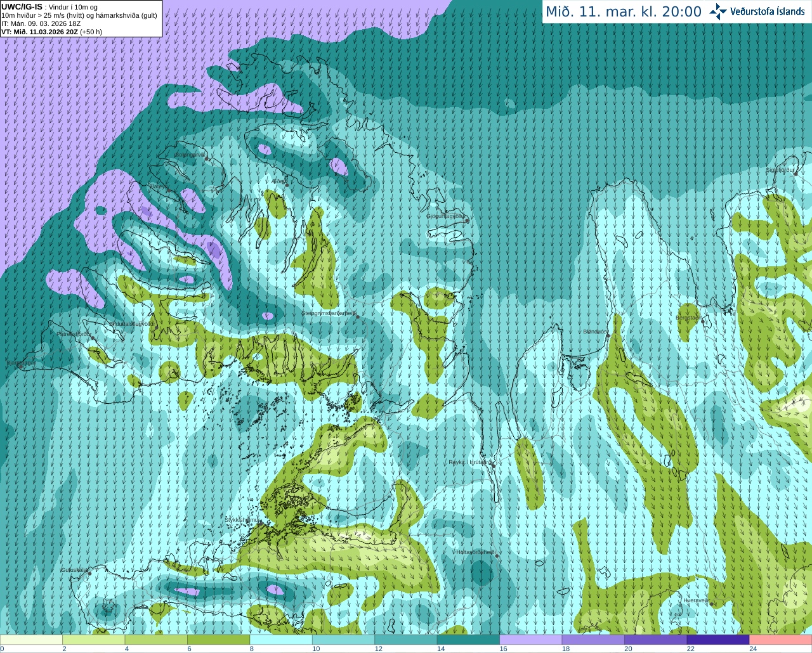Click the Veðurstofa Íslands wordmark
This screenshot has width=812, height=653.
(x=768, y=11)
